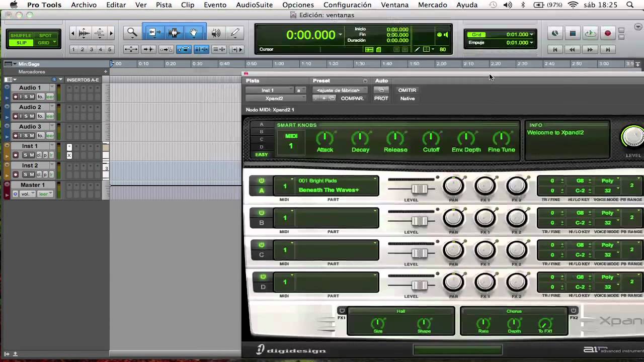The image size is (644, 362).
Task: Click the Rewind button
Action: pos(572,49)
